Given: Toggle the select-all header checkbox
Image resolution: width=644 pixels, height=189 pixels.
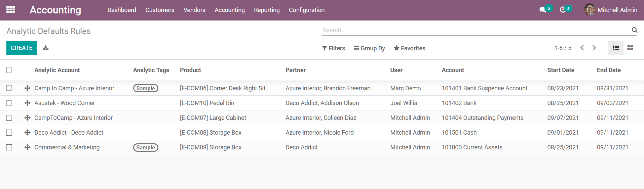Looking at the screenshot, I should (x=9, y=70).
